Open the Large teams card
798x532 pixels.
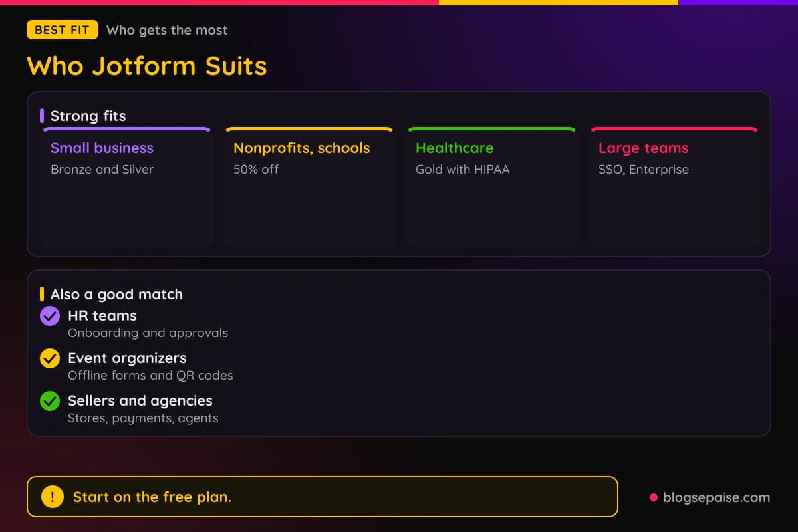coord(674,188)
